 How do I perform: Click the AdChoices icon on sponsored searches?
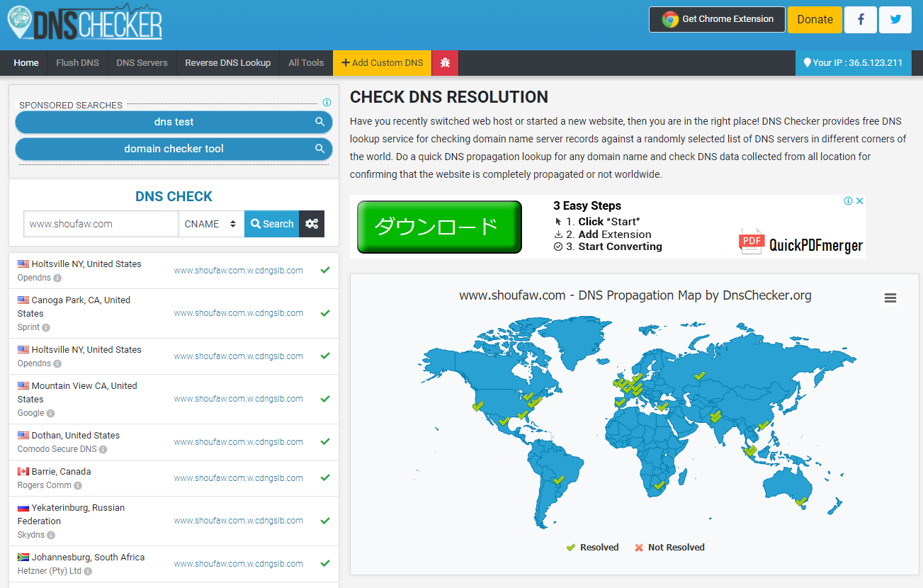327,103
